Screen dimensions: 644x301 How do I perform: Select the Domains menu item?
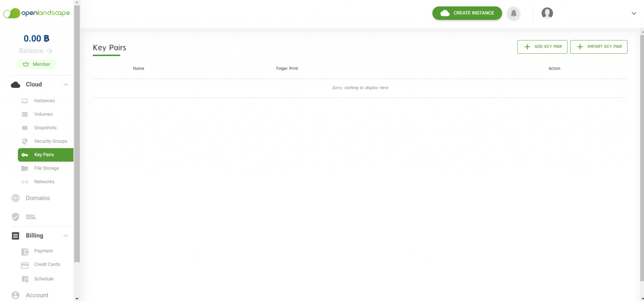(37, 198)
